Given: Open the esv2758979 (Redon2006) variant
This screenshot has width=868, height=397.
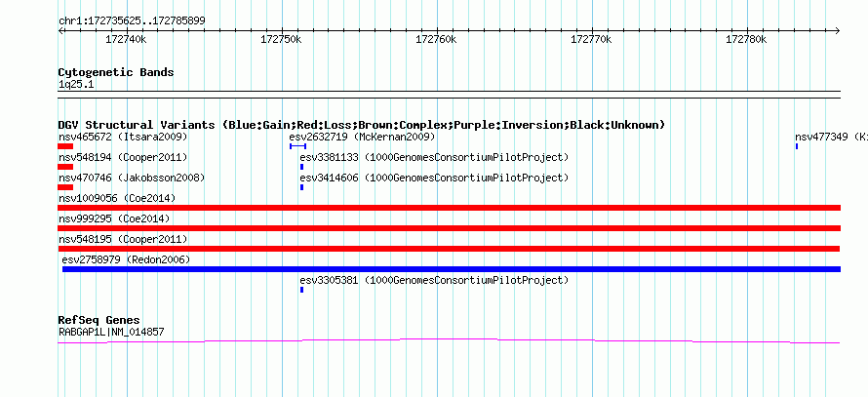Looking at the screenshot, I should coord(126,259).
